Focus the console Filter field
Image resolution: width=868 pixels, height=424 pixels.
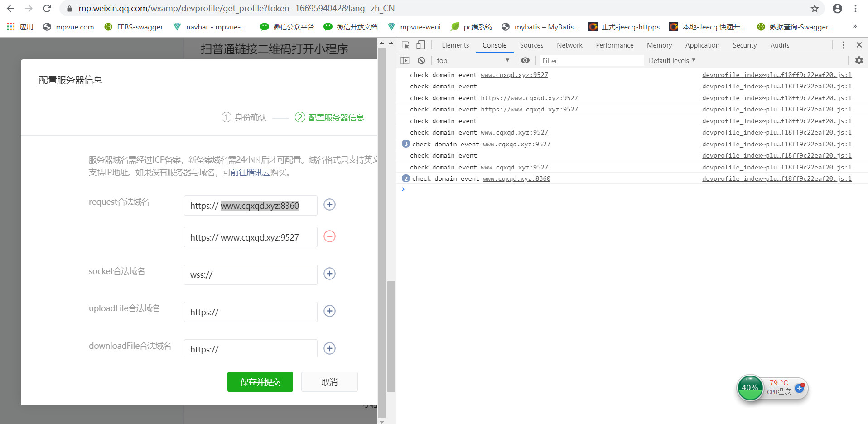[591, 61]
